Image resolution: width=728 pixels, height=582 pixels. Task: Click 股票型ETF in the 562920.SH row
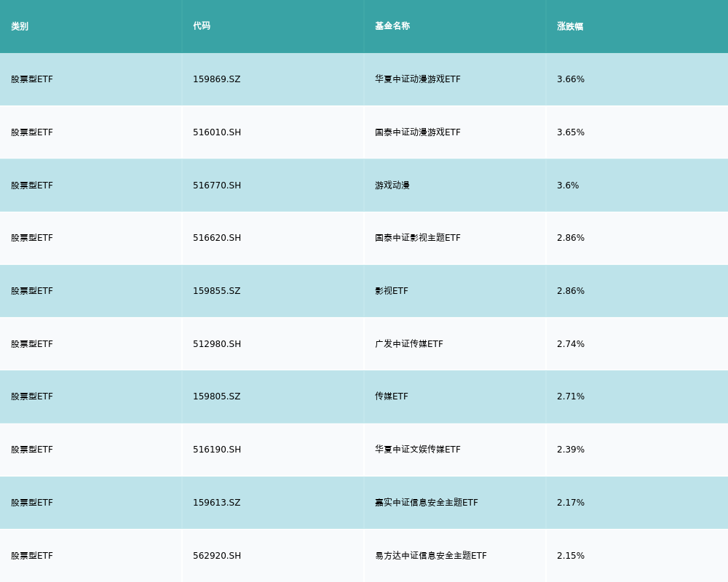(32, 556)
